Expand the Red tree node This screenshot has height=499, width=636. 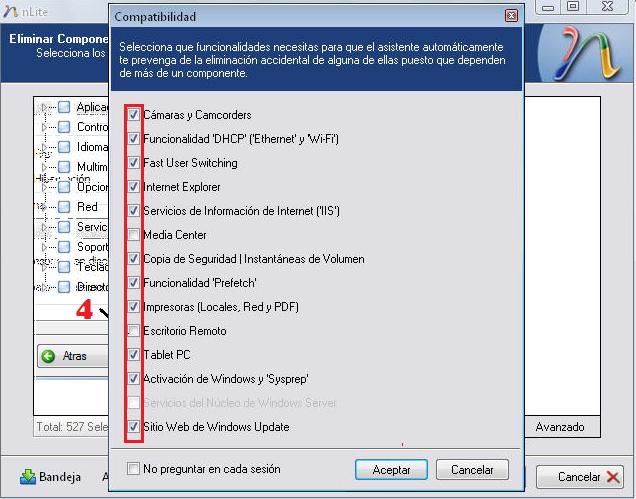(x=42, y=207)
